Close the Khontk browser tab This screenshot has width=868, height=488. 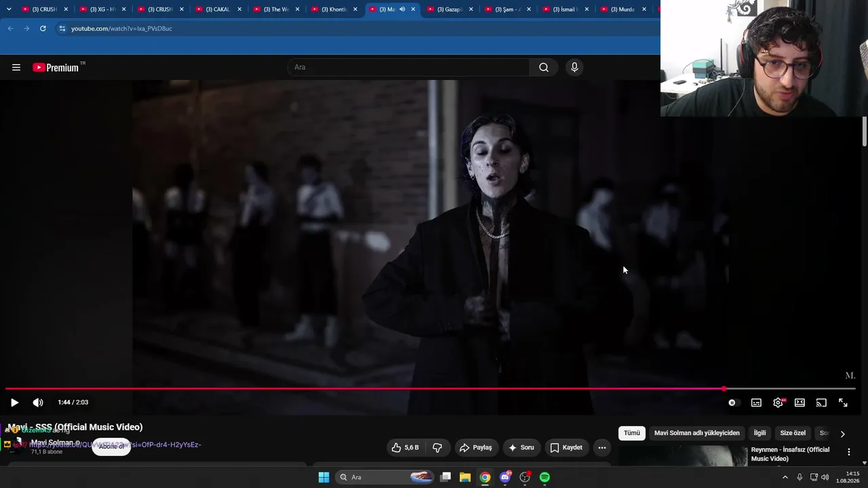[x=355, y=9]
